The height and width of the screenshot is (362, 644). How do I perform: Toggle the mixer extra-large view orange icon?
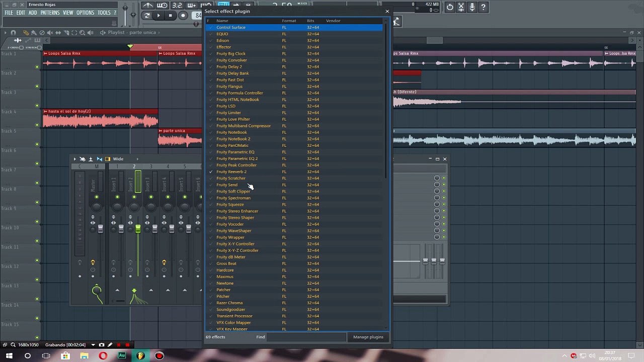click(107, 159)
